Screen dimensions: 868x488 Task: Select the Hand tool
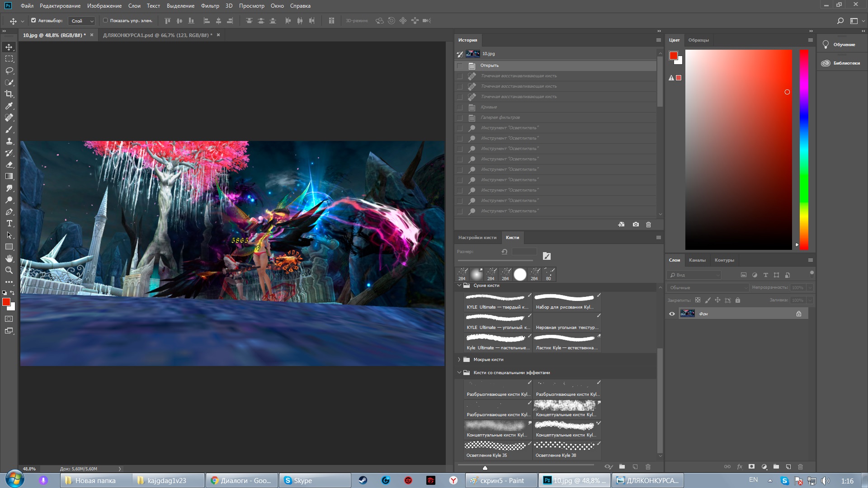(9, 258)
